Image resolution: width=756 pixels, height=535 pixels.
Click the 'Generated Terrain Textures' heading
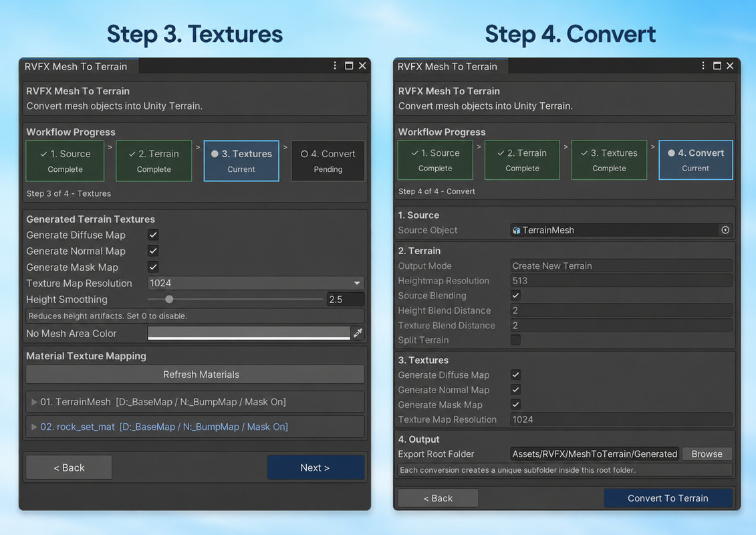(x=91, y=219)
